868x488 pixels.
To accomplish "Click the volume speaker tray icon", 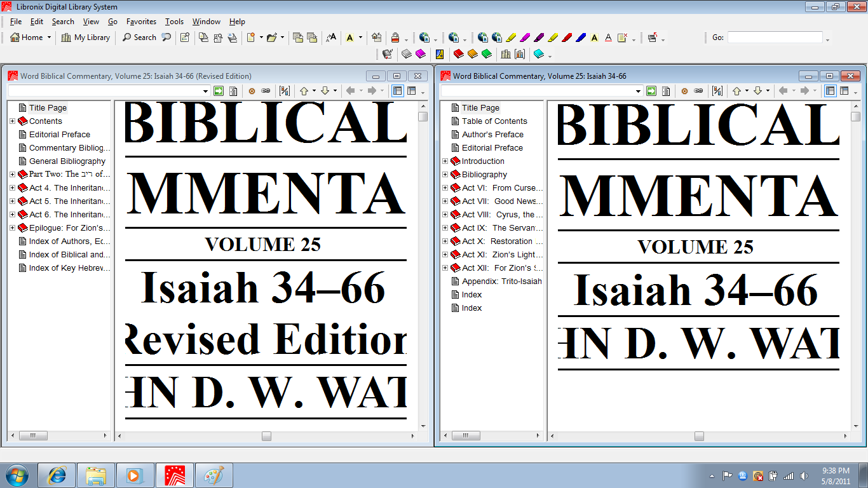I will coord(803,475).
